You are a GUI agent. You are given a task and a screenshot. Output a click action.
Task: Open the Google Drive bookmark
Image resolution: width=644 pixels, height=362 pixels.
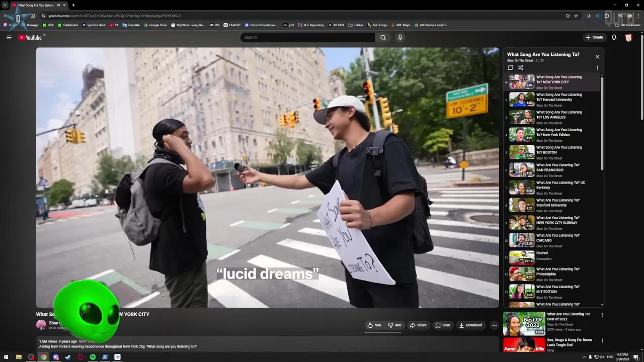pyautogui.click(x=155, y=25)
